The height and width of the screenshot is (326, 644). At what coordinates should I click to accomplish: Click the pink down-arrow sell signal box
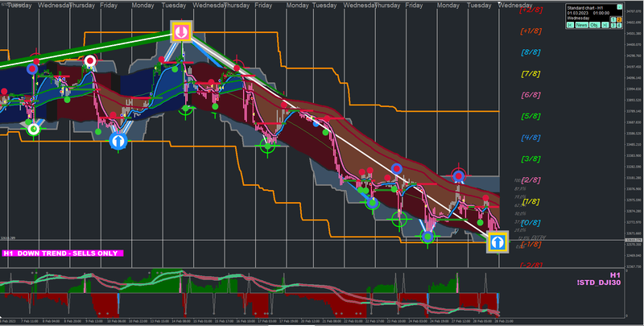181,31
